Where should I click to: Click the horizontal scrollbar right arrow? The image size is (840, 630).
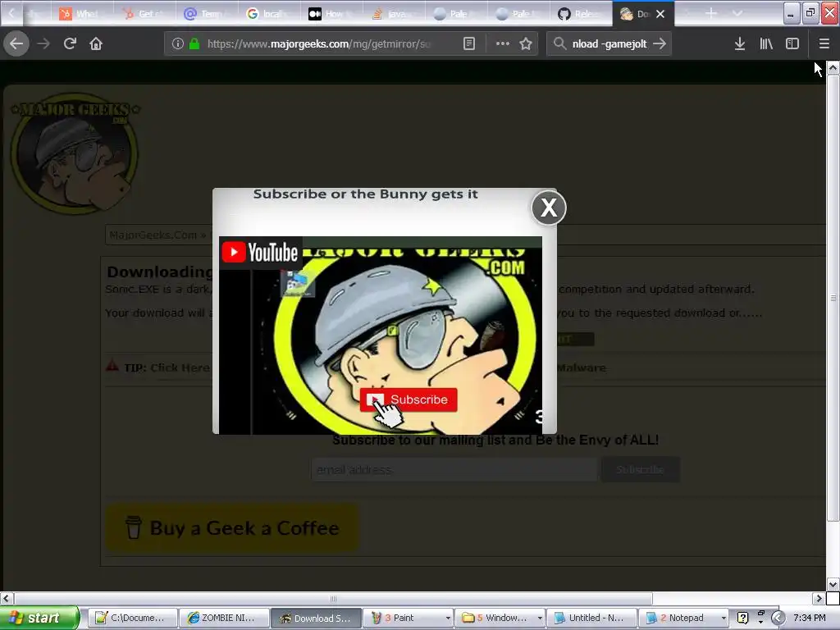819,598
